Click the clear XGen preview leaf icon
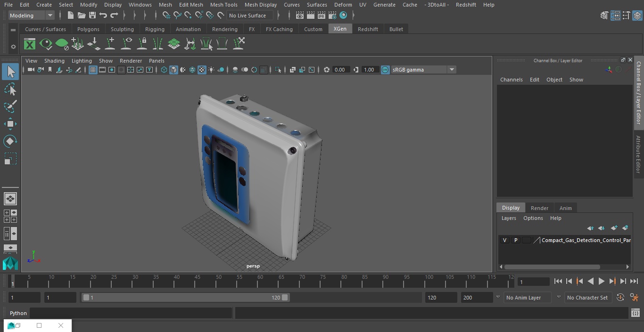The height and width of the screenshot is (332, 644). point(62,44)
